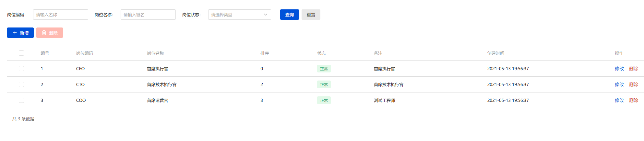Viewport: 644px width, 141px height.
Task: Click 正常 status tag in CEO row
Action: point(324,69)
